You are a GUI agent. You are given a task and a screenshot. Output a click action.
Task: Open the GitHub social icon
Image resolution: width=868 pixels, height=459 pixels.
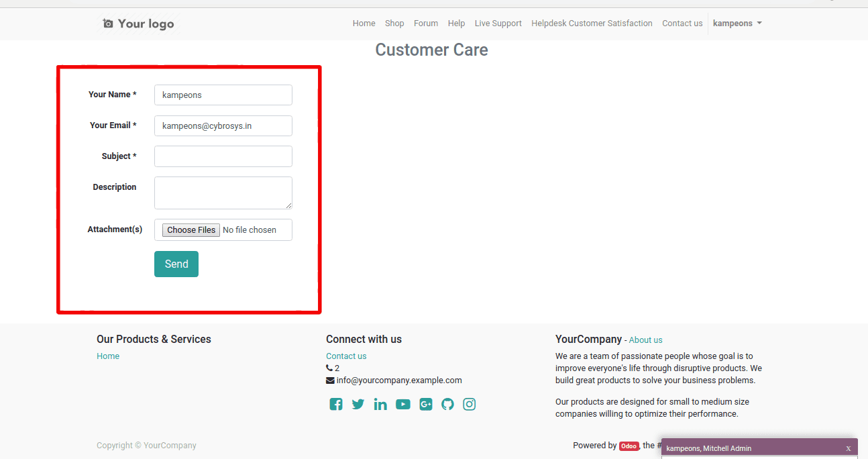447,404
